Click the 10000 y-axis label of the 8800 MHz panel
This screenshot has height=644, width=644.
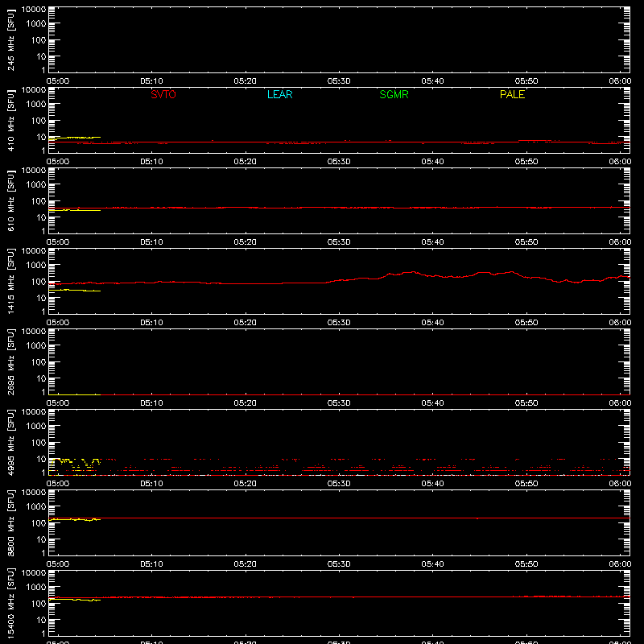pos(34,493)
